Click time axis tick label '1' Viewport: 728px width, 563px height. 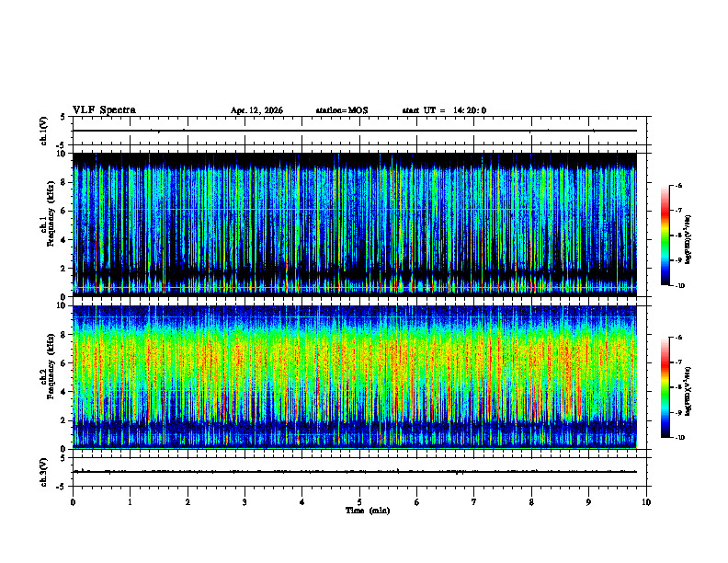[x=130, y=502]
